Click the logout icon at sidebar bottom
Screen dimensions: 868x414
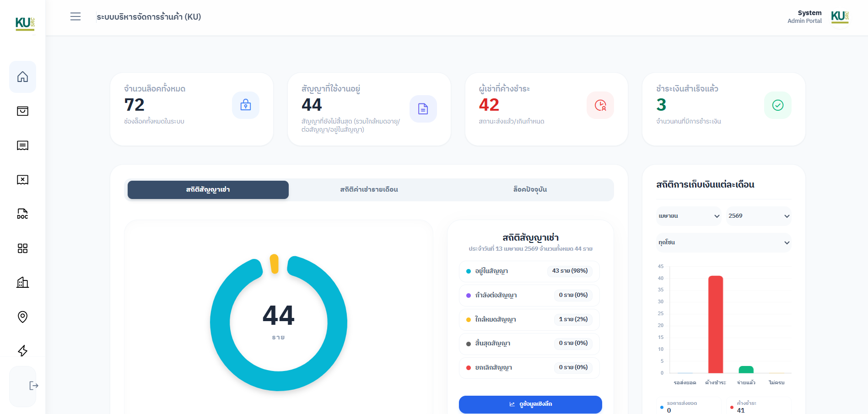click(x=33, y=386)
